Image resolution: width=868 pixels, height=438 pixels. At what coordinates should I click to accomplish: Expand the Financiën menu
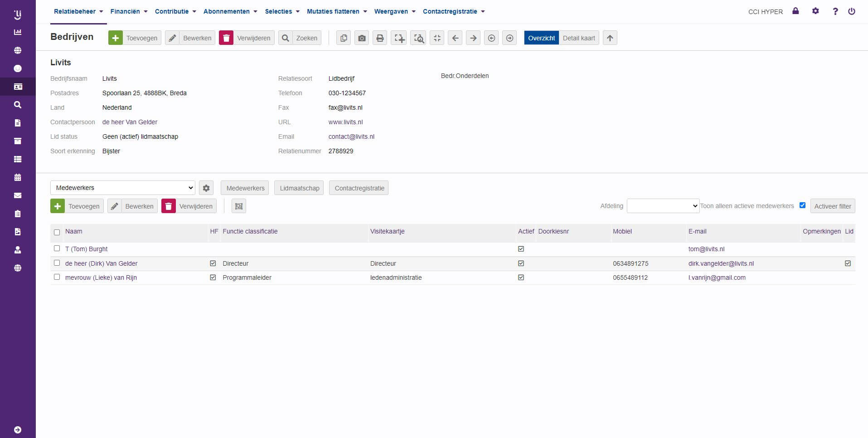[x=129, y=11]
